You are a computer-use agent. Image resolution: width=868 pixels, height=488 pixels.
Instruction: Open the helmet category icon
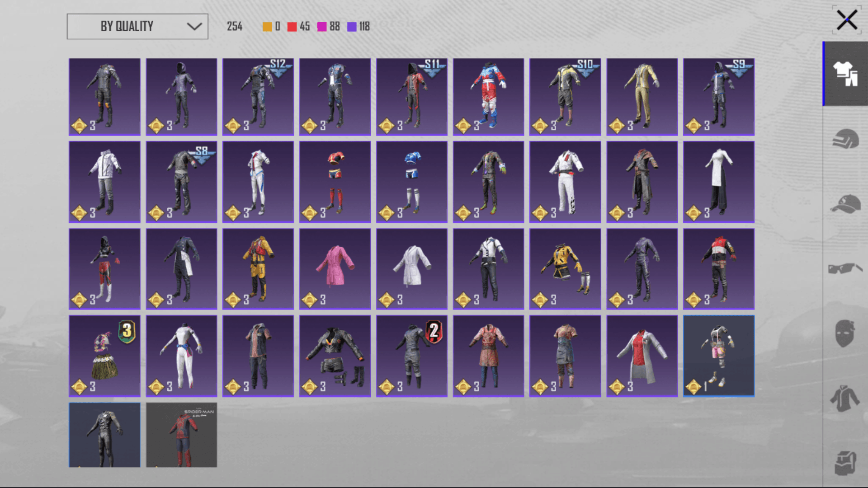[845, 139]
